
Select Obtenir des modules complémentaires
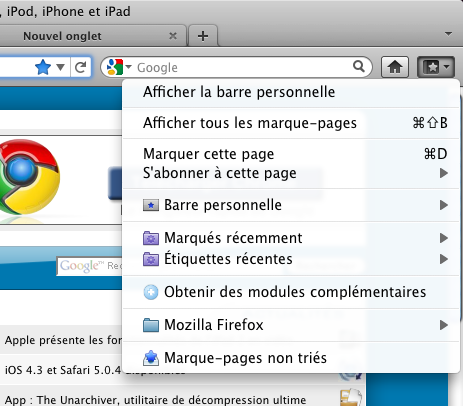click(x=291, y=292)
